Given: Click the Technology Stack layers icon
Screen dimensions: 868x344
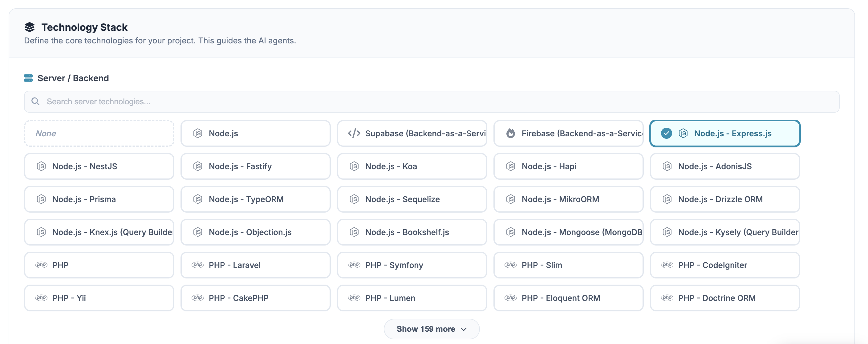Looking at the screenshot, I should (x=30, y=27).
